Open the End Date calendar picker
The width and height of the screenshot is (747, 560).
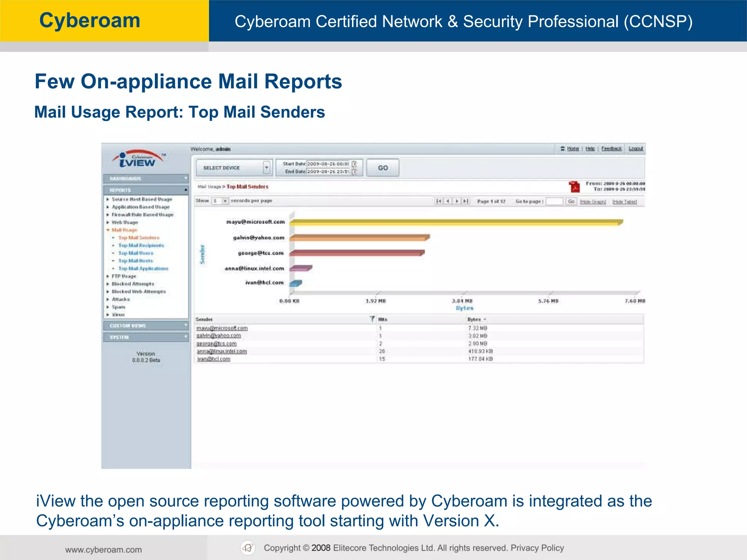354,172
